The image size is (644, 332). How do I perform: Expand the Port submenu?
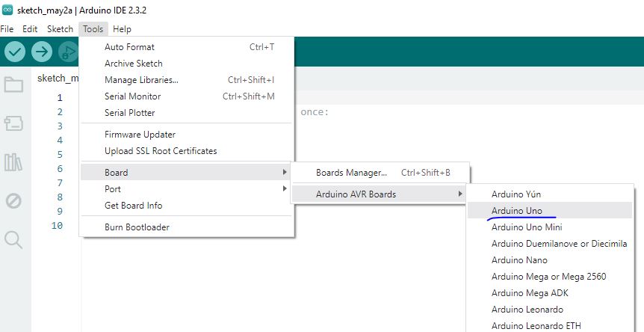[187, 189]
